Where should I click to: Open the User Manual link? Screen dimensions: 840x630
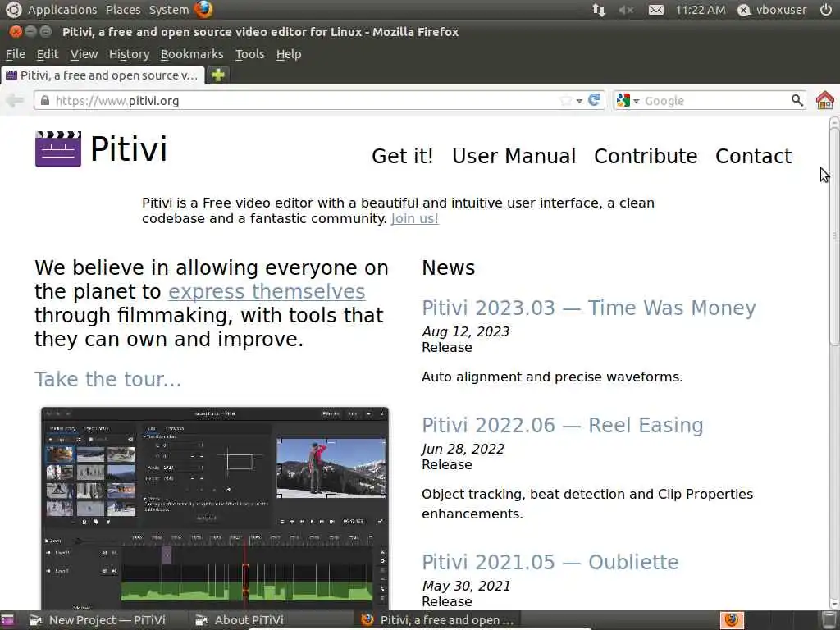pos(514,156)
